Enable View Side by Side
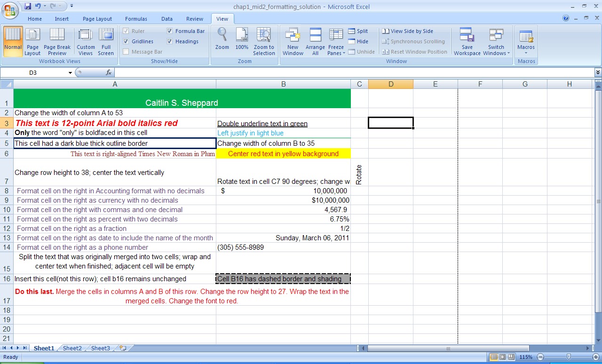The width and height of the screenshot is (602, 364). click(x=407, y=31)
